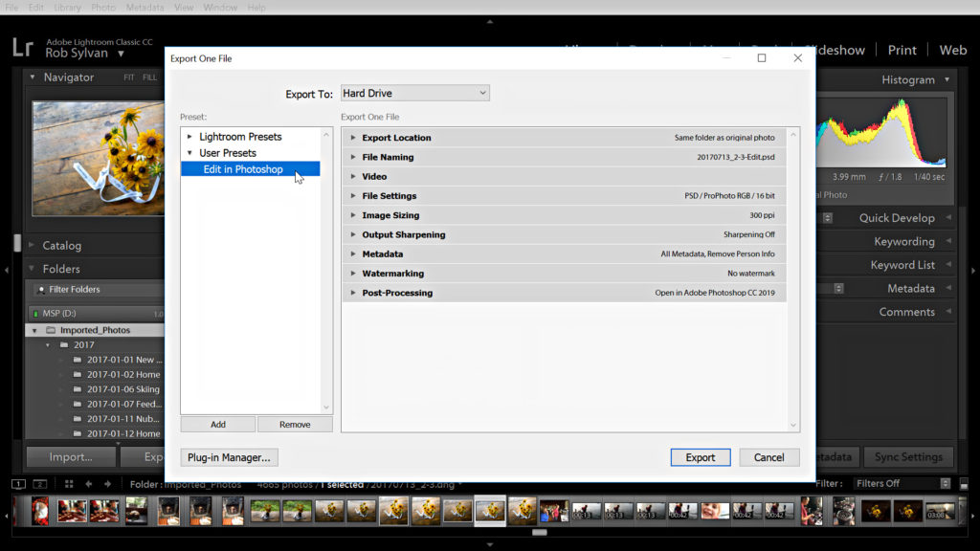
Task: Open the Plug-in Manager
Action: 229,457
